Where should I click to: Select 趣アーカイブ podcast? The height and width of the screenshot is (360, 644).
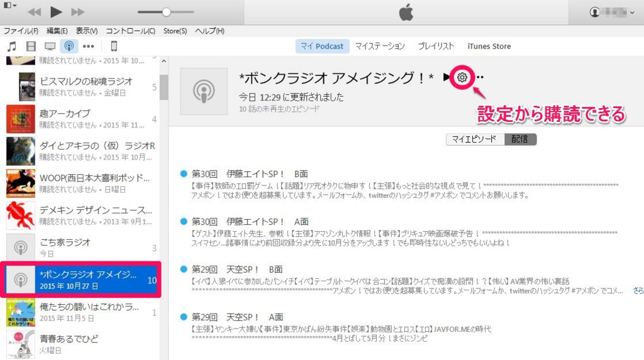click(x=80, y=119)
